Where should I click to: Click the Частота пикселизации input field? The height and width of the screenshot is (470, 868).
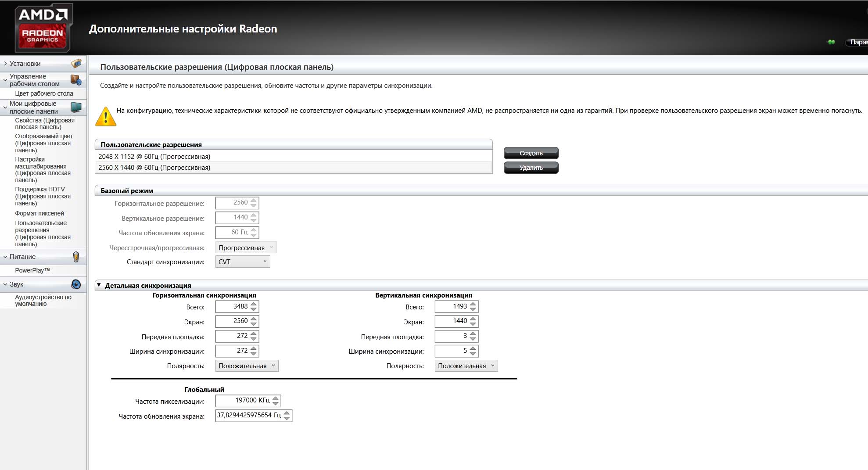[x=244, y=400]
